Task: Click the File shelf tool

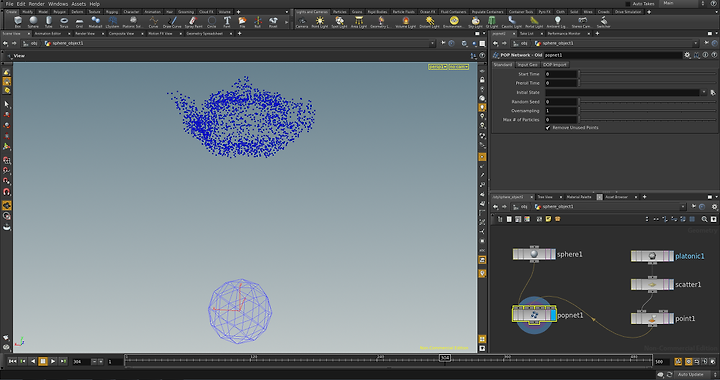Action: pos(242,22)
